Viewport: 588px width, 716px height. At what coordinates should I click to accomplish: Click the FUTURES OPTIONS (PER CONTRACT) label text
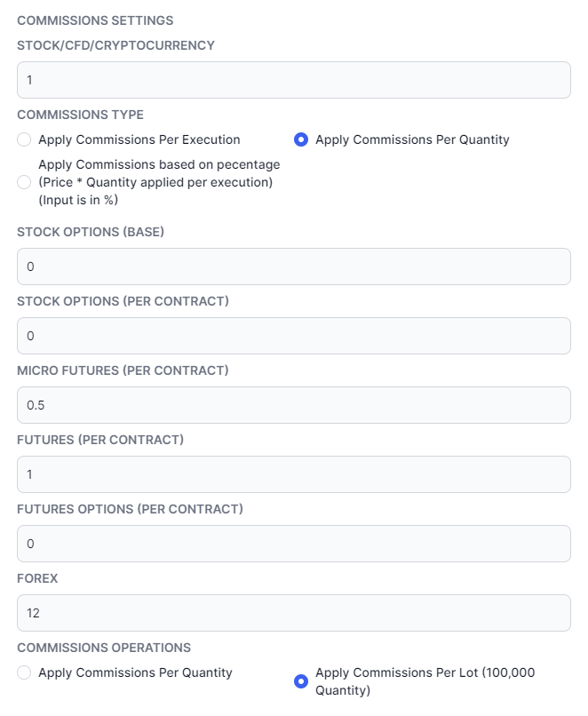[x=130, y=509]
